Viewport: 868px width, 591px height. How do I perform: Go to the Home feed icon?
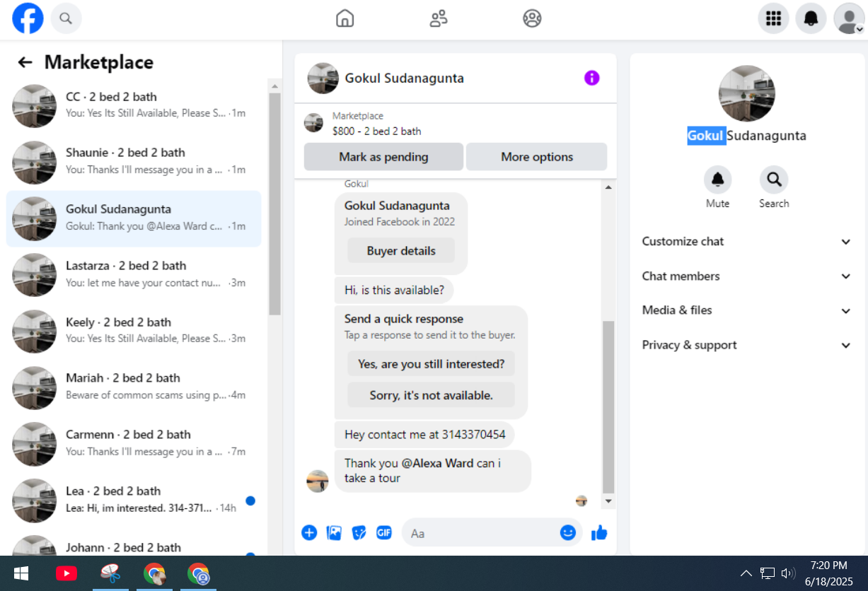(x=345, y=18)
